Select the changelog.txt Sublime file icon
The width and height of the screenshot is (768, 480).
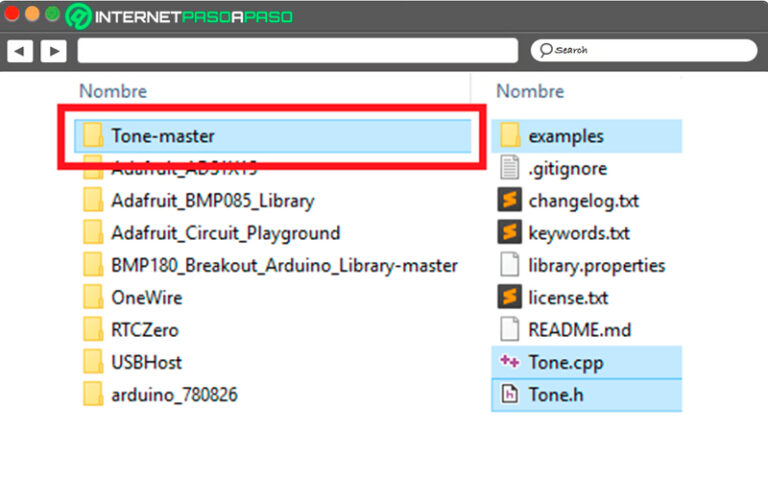(510, 200)
